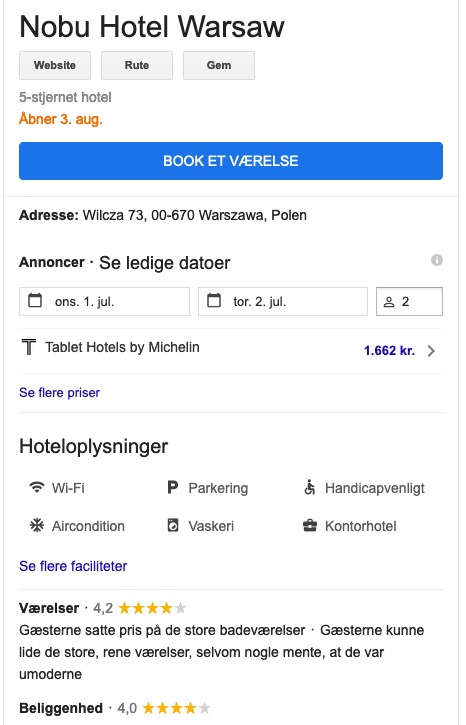The width and height of the screenshot is (466, 725).
Task: Click the Vaskeri washing machine icon
Action: click(x=172, y=525)
